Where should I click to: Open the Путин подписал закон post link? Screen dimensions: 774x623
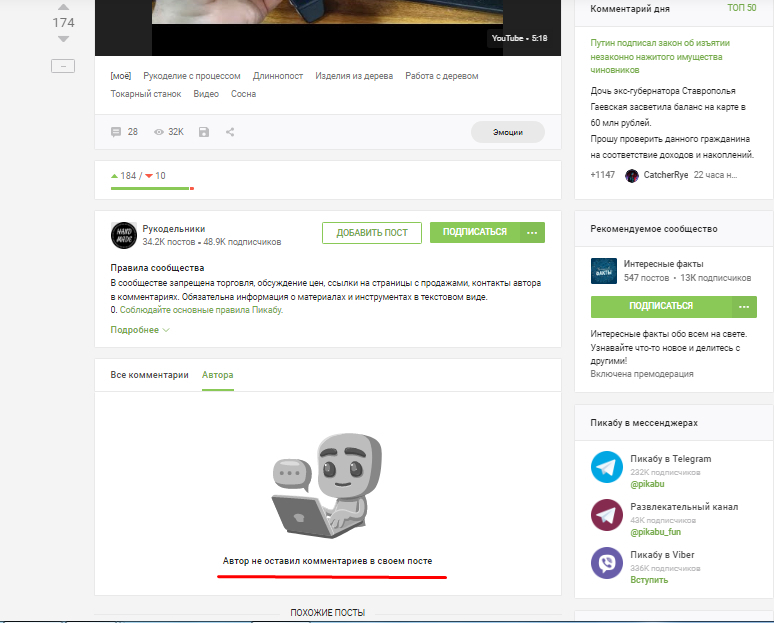660,56
